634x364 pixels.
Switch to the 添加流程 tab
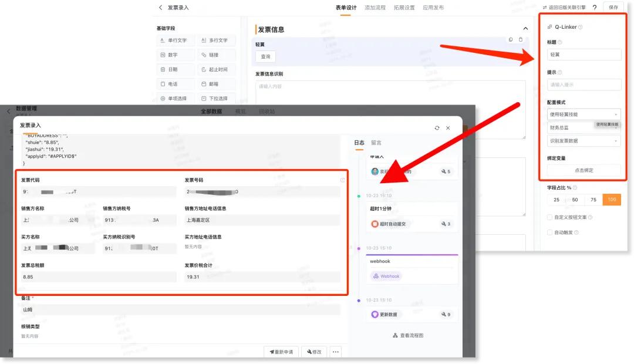[375, 8]
